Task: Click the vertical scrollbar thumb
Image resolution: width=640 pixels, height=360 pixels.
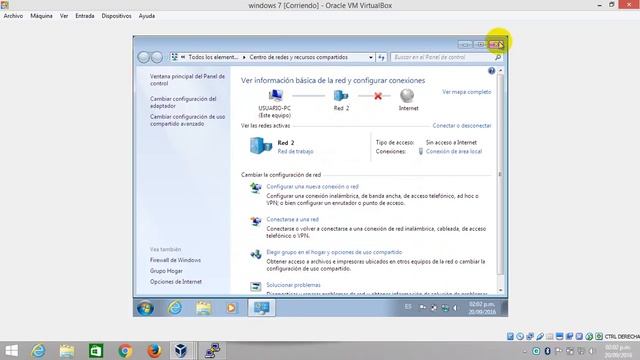Action: point(500,174)
